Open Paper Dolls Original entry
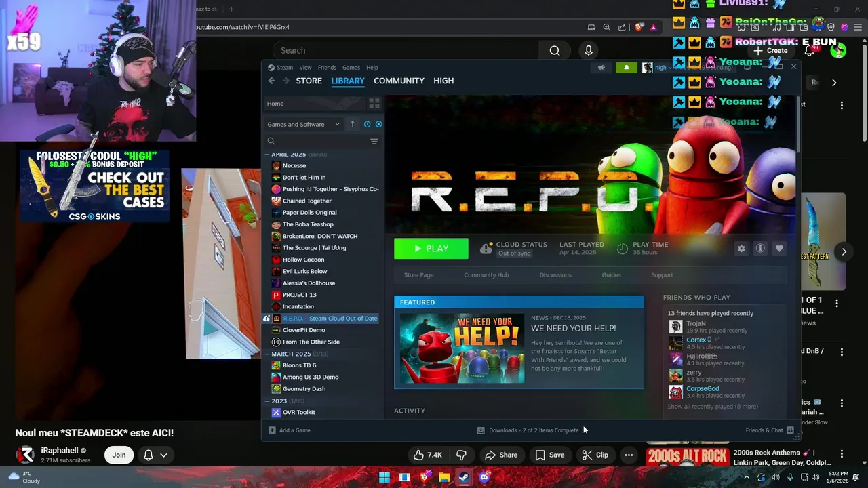 [309, 213]
